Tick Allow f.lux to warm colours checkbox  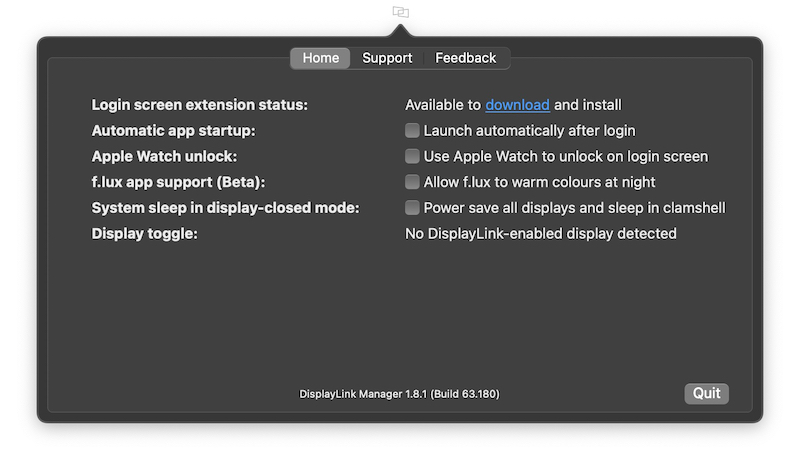[x=412, y=182]
